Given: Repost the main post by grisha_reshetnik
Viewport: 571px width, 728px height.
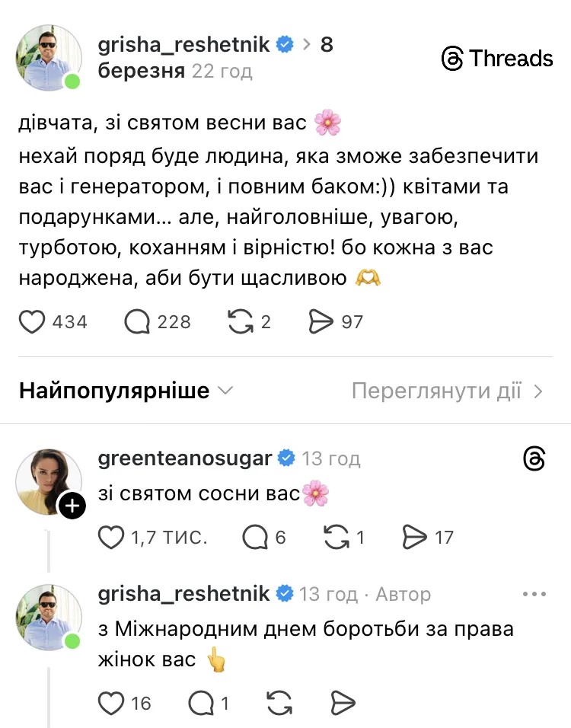Looking at the screenshot, I should [x=240, y=322].
